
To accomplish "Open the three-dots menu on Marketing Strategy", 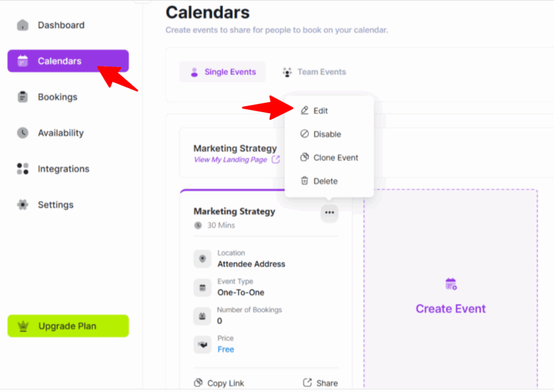I will (329, 213).
